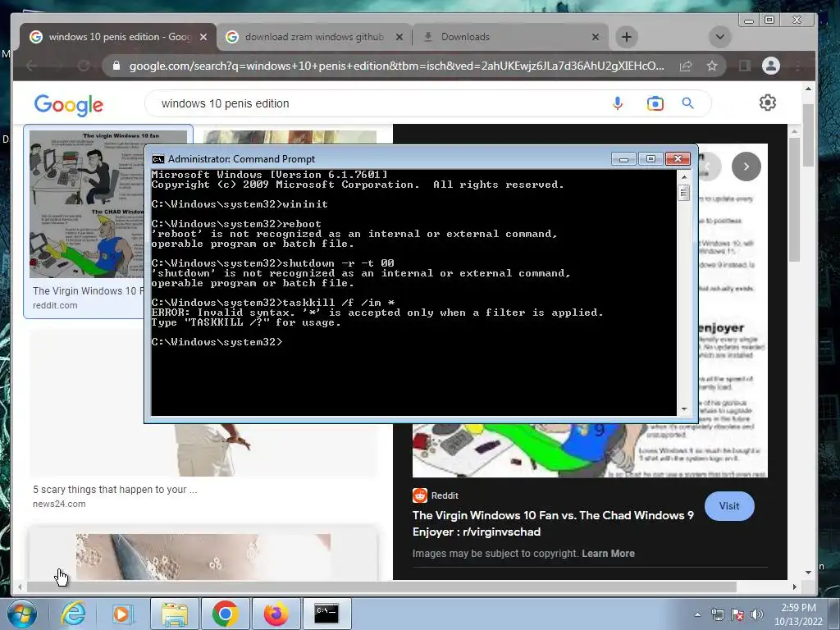Click the Chrome back arrow

point(31,66)
